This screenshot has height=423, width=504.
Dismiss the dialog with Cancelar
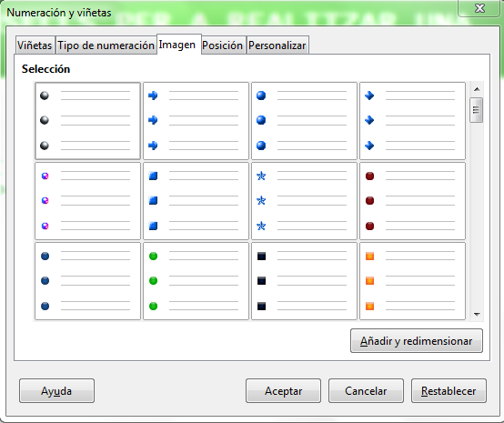tap(366, 391)
